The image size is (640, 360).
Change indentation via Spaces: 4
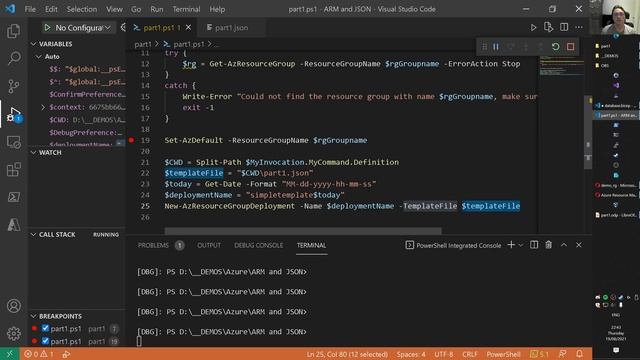(411, 354)
